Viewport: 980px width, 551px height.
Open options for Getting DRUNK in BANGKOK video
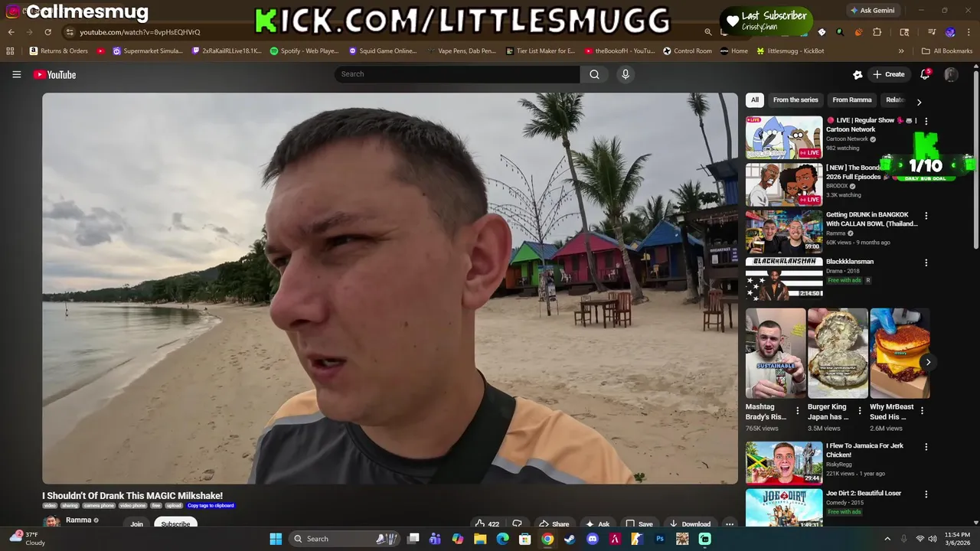tap(926, 216)
